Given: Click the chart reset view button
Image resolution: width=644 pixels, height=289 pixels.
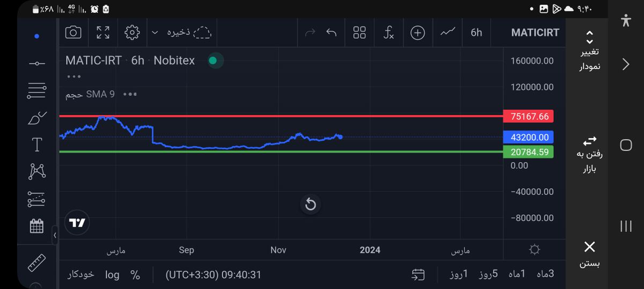Looking at the screenshot, I should click(310, 204).
